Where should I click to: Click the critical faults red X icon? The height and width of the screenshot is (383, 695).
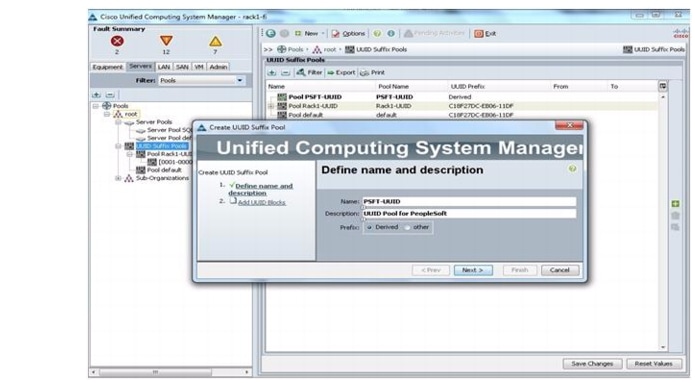(117, 41)
